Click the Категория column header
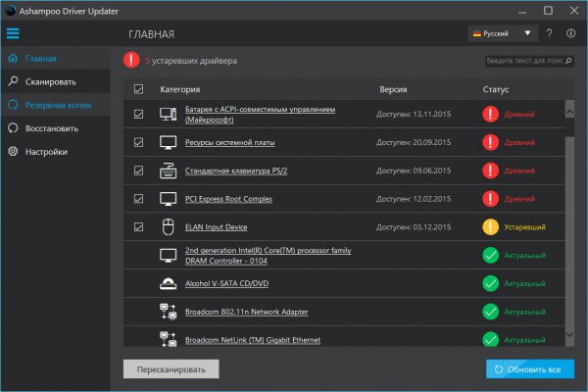 pyautogui.click(x=180, y=89)
